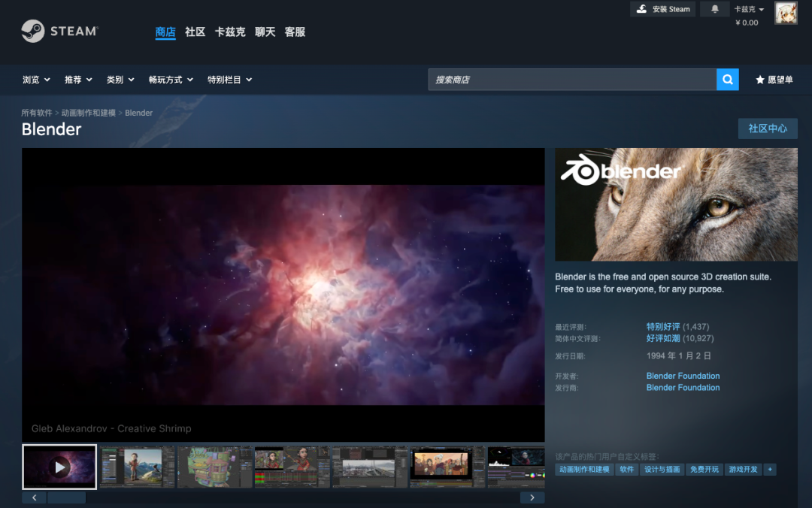
Task: Click the search magnifier button
Action: [728, 80]
